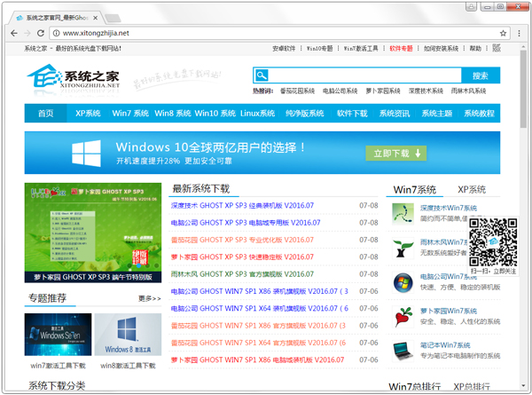This screenshot has height=395, width=532.
Task: View site information icon in address bar
Action: coord(57,33)
